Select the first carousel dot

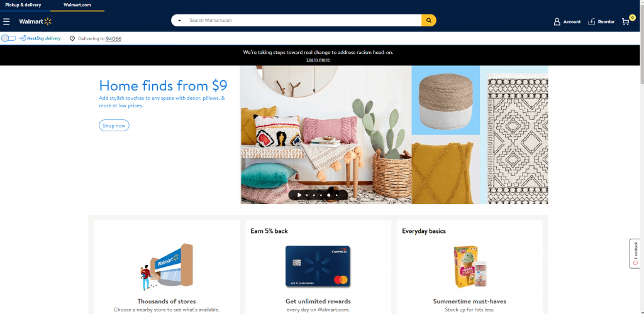[307, 195]
